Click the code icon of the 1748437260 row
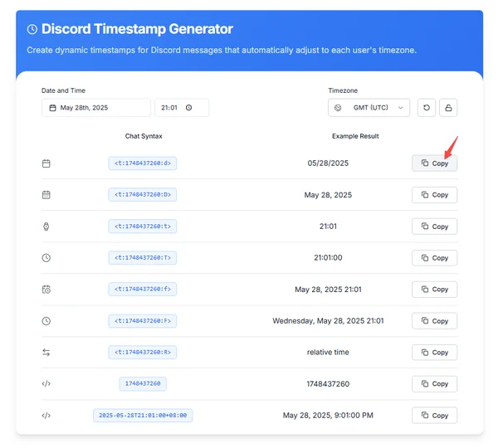Viewport: 498px width, 448px height. (x=46, y=384)
